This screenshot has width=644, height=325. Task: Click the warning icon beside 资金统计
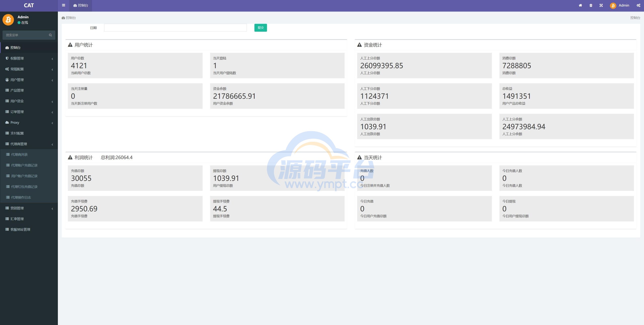[359, 45]
